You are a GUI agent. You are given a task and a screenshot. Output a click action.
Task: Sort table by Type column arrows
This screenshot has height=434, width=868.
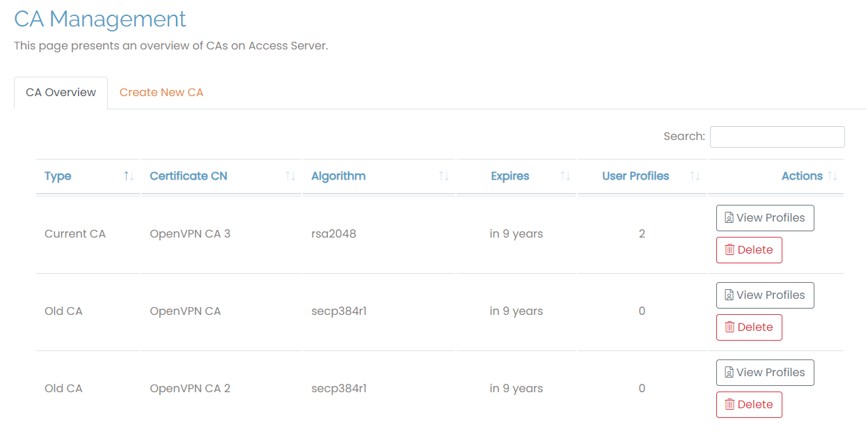coord(129,176)
